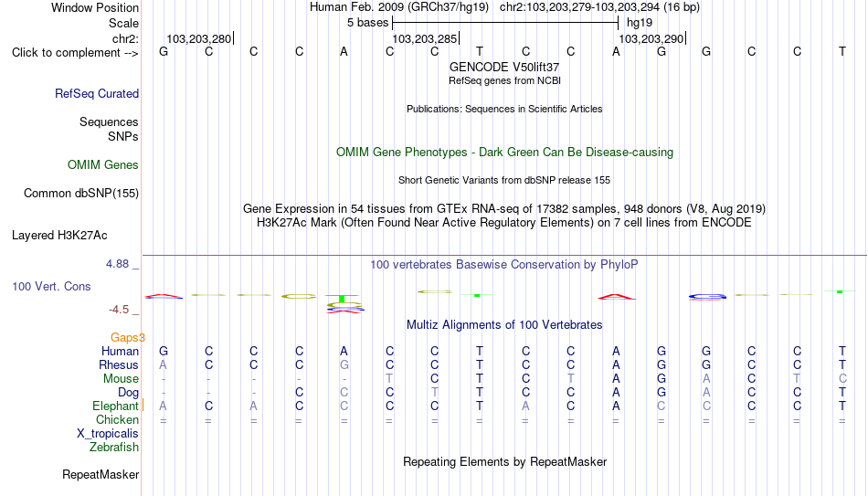868x496 pixels.
Task: Select the Human species row label
Action: click(x=120, y=351)
